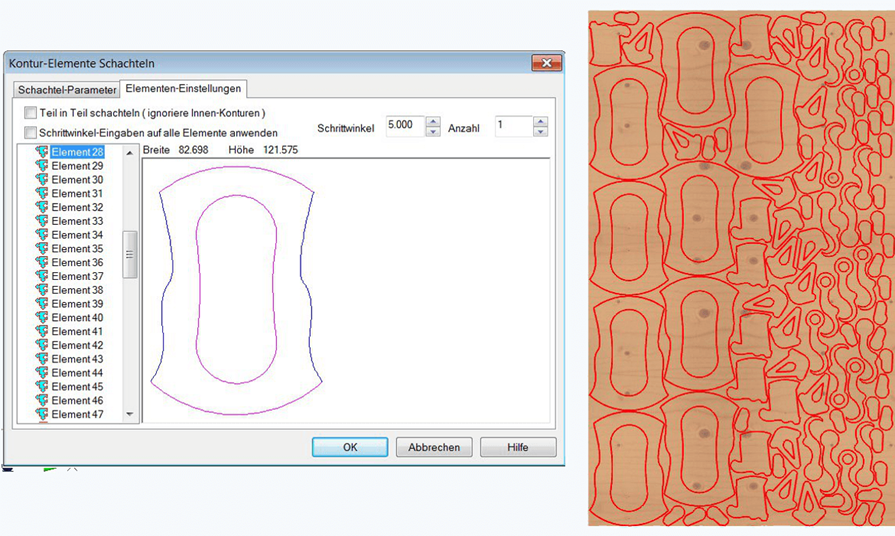895x536 pixels.
Task: Click the icon beside Element 46
Action: point(42,401)
